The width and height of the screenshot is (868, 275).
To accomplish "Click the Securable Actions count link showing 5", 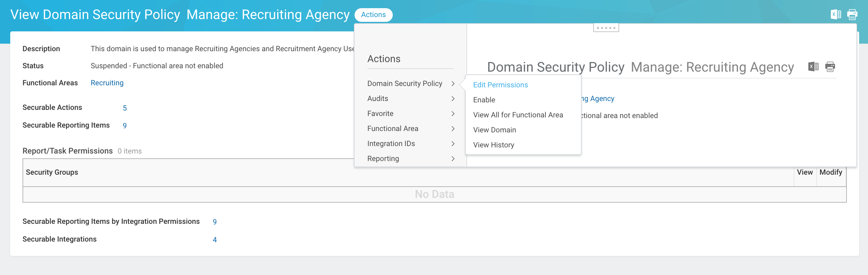I will pos(125,107).
